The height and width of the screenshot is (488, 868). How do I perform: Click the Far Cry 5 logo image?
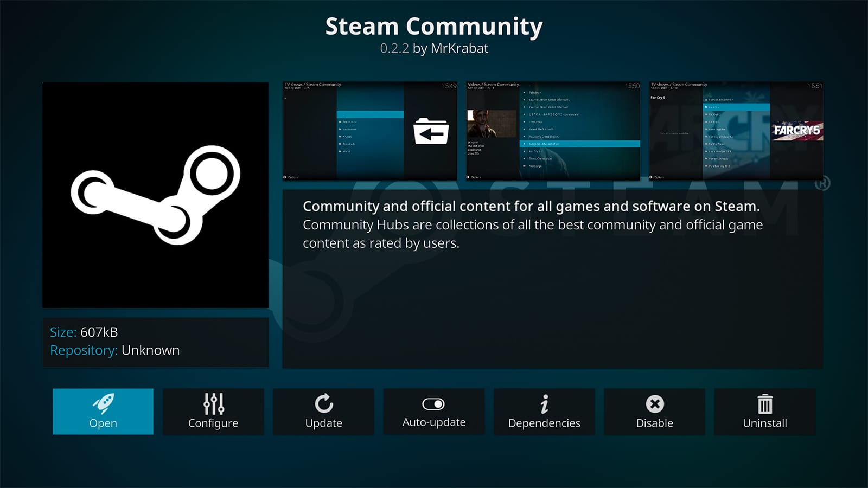click(796, 131)
